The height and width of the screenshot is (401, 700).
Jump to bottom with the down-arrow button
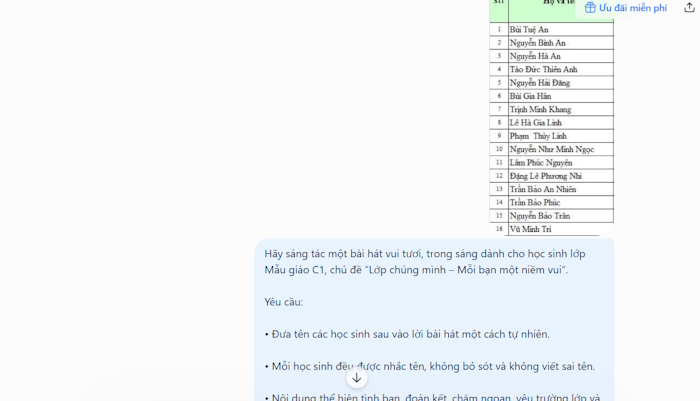click(357, 378)
